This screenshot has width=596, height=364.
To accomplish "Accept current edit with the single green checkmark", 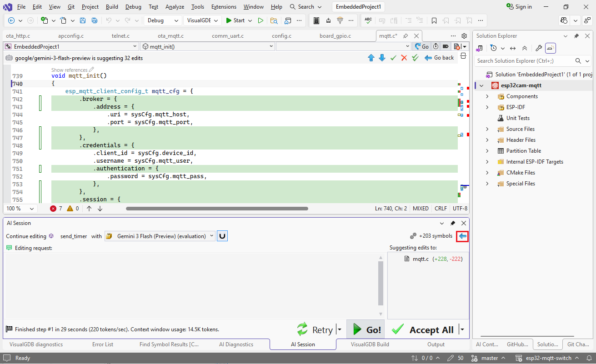I will coord(393,58).
